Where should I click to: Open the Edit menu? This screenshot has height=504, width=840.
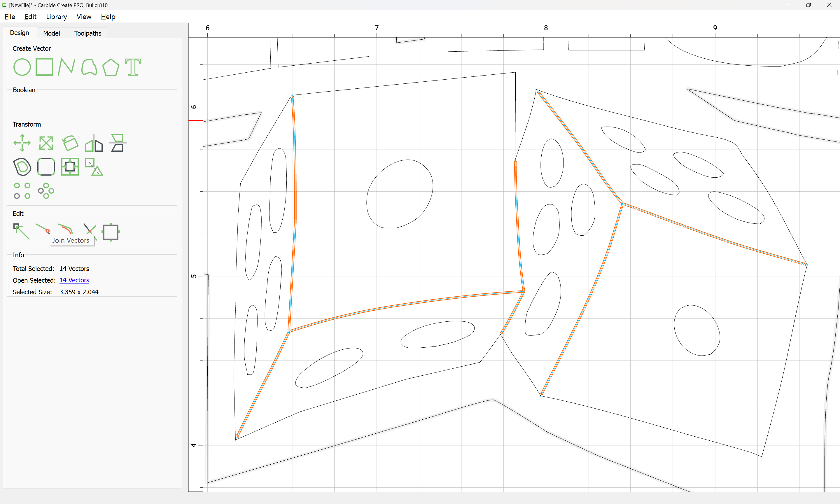(x=30, y=17)
